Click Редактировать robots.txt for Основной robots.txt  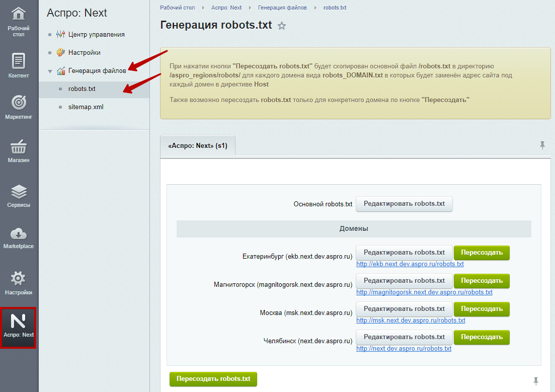tap(404, 204)
